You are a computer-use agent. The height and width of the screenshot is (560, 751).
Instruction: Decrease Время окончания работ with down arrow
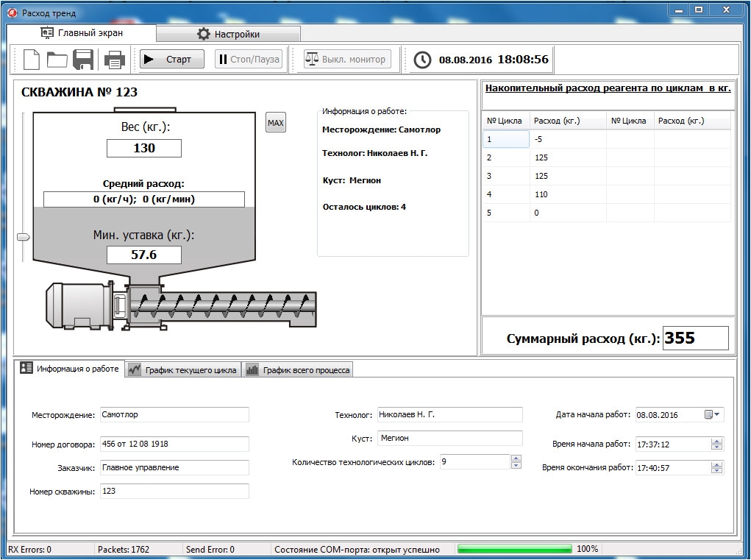pyautogui.click(x=716, y=471)
